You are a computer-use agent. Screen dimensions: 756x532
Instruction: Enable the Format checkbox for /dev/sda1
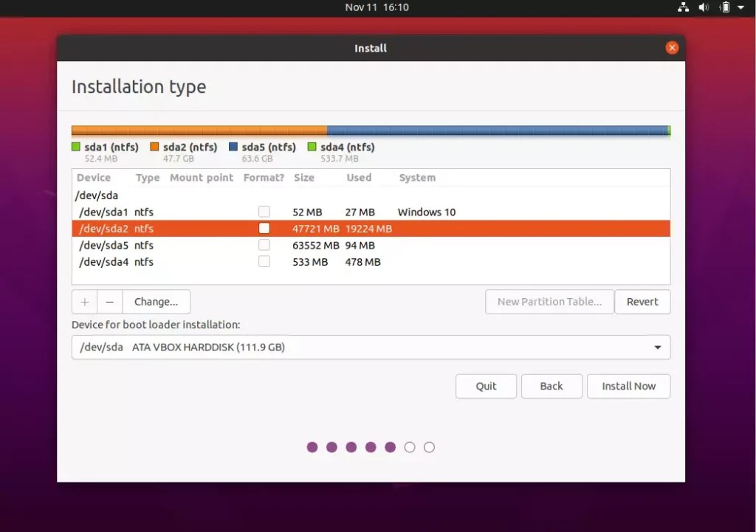(264, 212)
